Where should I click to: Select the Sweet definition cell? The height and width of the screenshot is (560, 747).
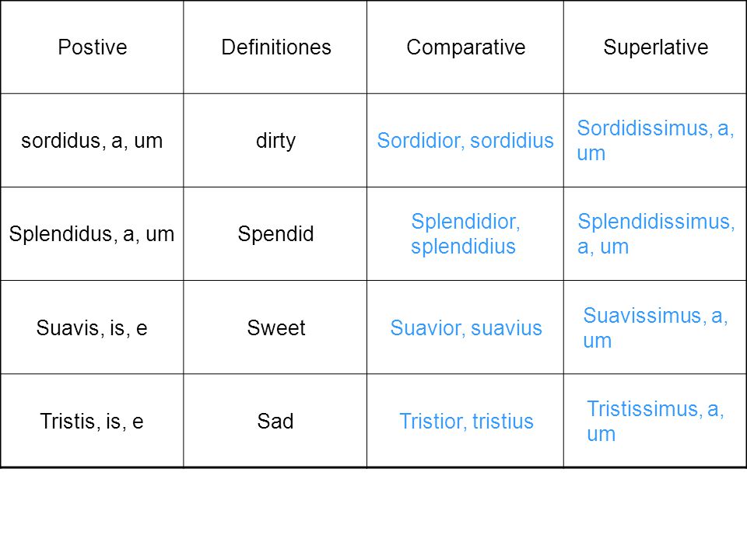coord(275,327)
